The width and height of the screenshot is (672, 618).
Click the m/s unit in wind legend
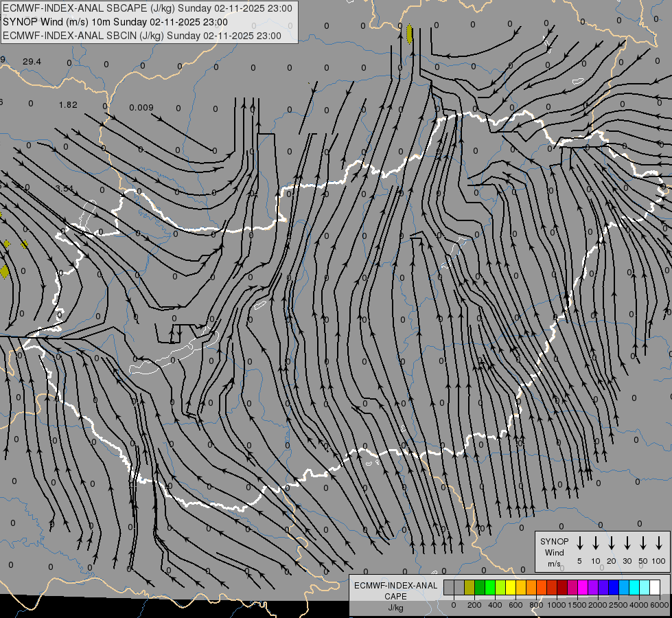pos(554,564)
